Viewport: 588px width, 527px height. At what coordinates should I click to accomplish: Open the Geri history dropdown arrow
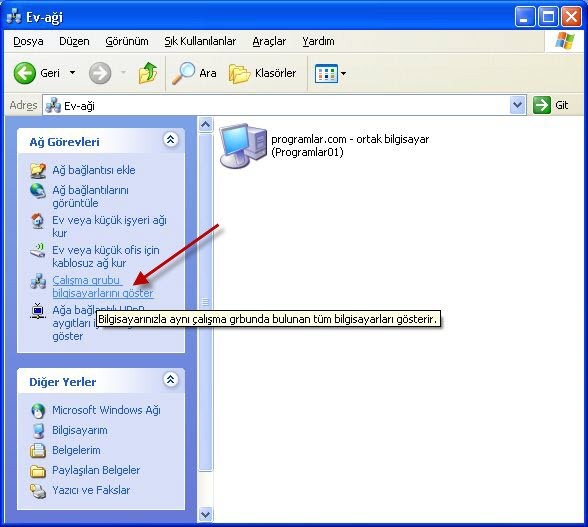point(72,73)
